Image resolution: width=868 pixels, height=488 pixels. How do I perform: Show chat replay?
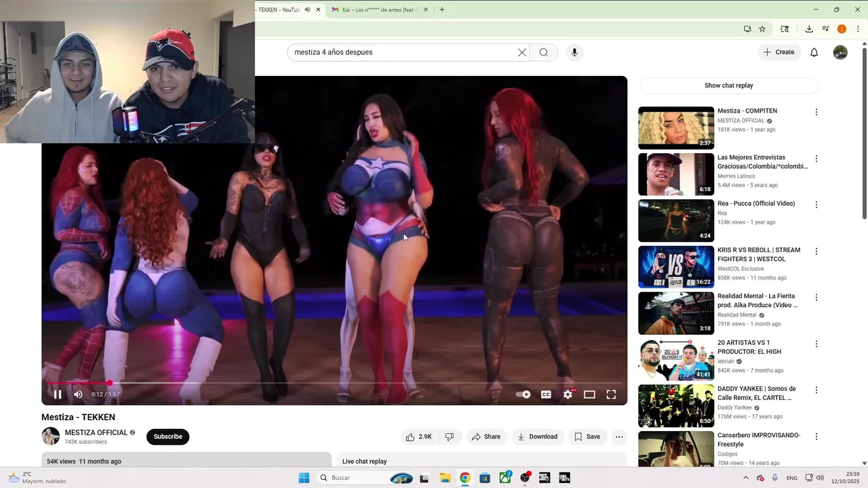click(x=729, y=85)
